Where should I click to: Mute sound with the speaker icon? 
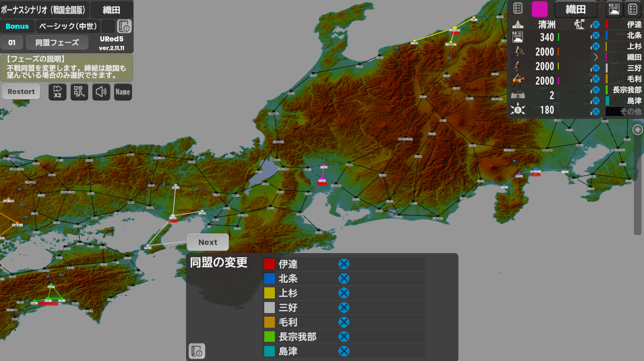pyautogui.click(x=101, y=92)
